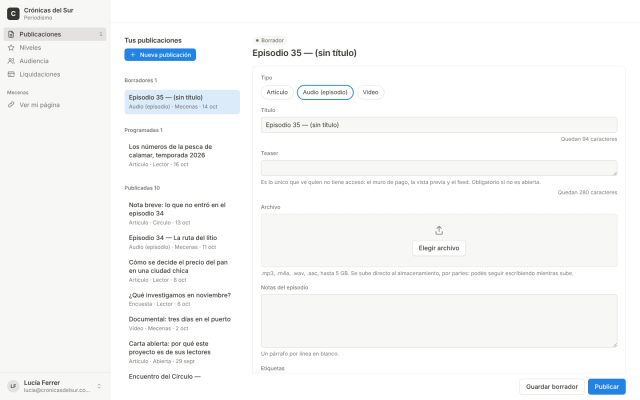Click the Liquidaciones card icon
Image resolution: width=640 pixels, height=400 pixels.
click(x=11, y=74)
